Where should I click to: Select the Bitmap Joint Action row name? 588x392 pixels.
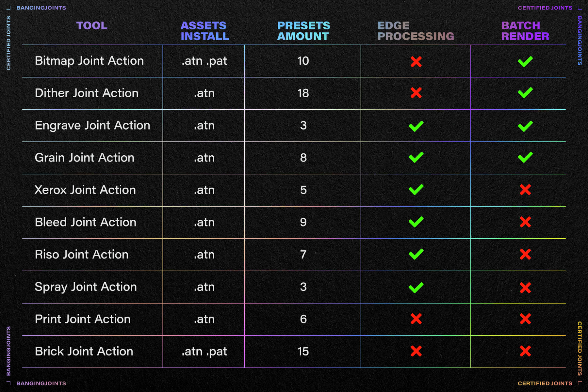[x=89, y=61]
